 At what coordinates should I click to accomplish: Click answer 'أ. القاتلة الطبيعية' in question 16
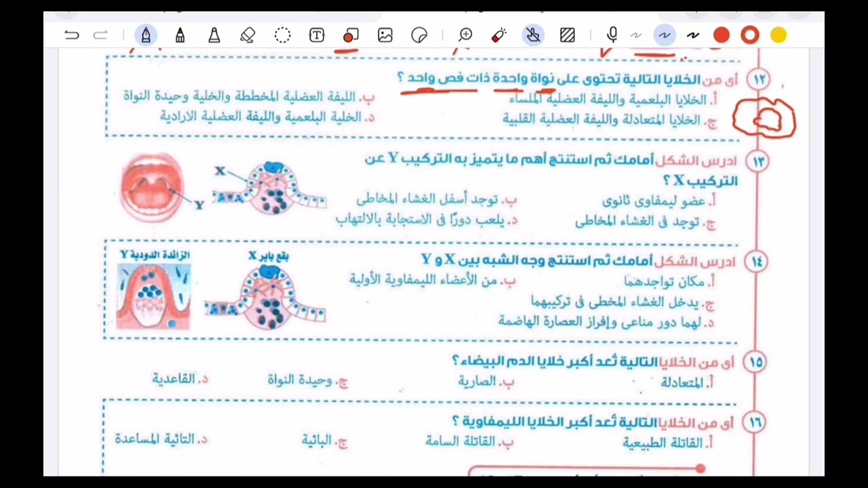[x=668, y=443]
